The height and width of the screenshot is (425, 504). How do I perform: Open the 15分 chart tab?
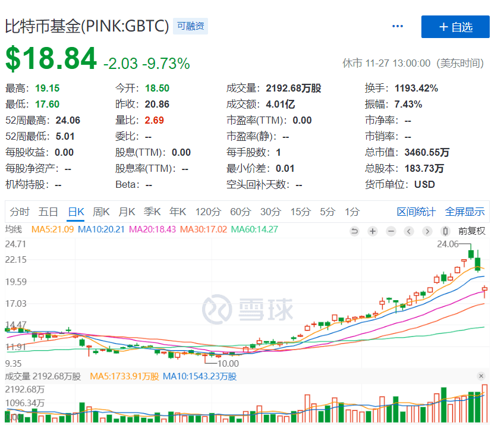(x=301, y=212)
